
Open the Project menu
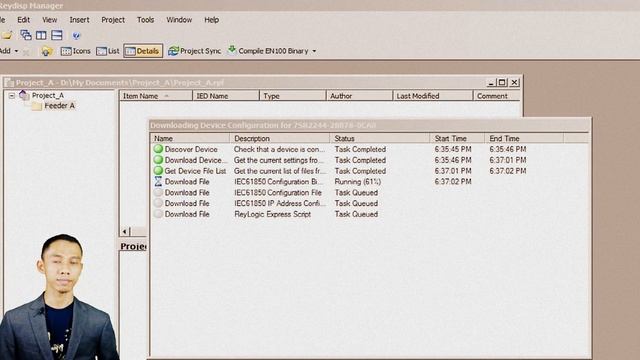click(113, 20)
